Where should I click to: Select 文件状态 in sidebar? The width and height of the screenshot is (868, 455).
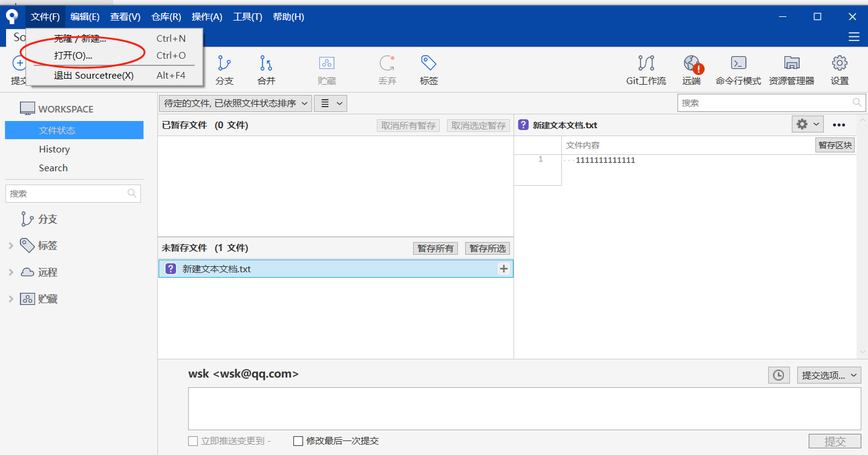[x=74, y=130]
